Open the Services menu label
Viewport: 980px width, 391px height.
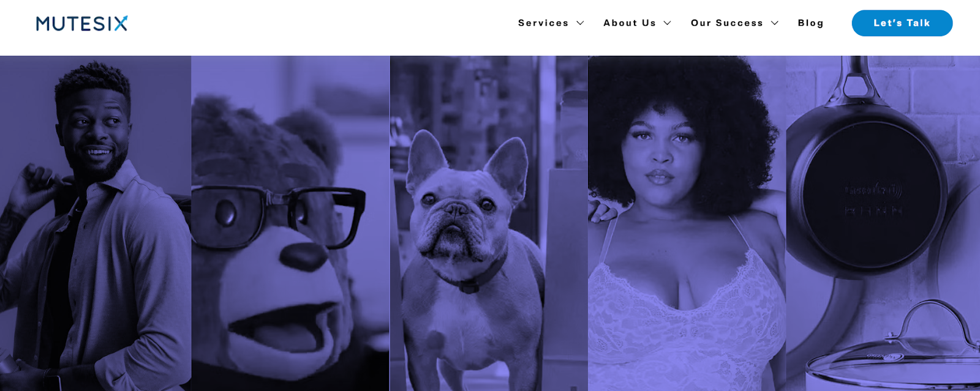[x=543, y=23]
